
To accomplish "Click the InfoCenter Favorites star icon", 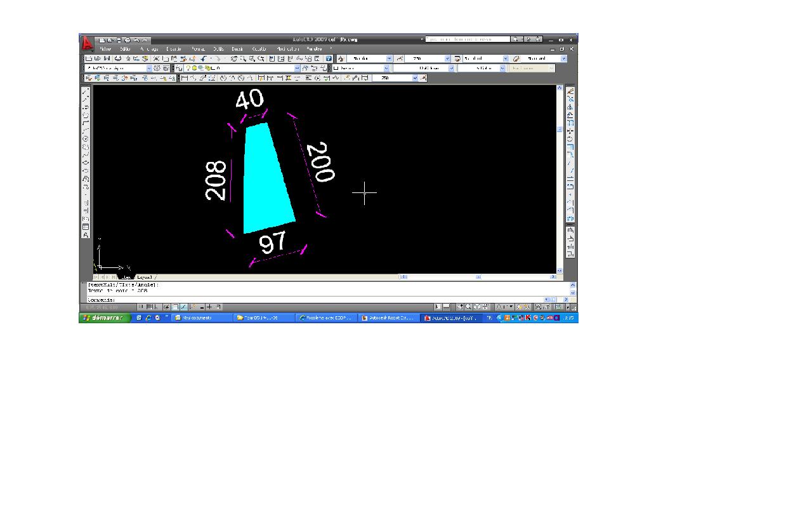I will (x=539, y=39).
